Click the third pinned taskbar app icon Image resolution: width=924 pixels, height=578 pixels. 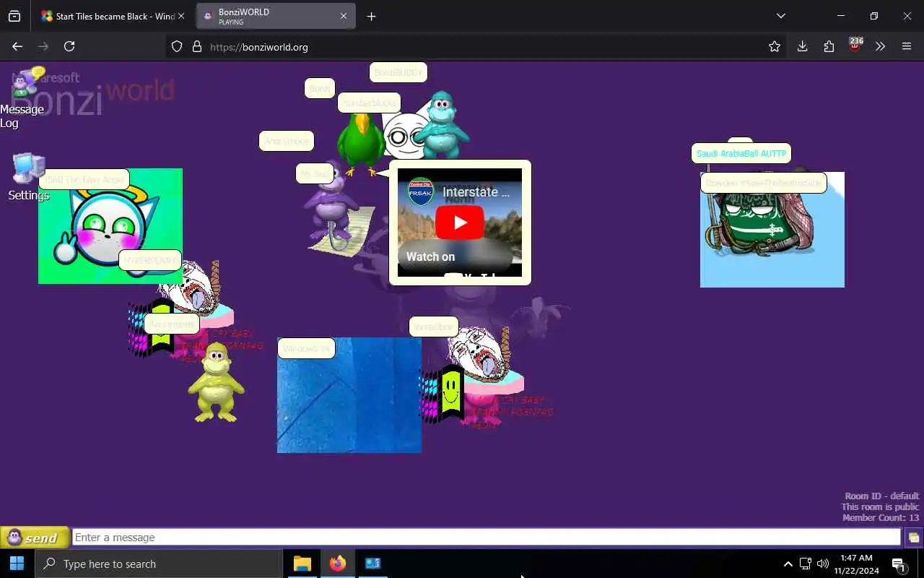coord(372,564)
